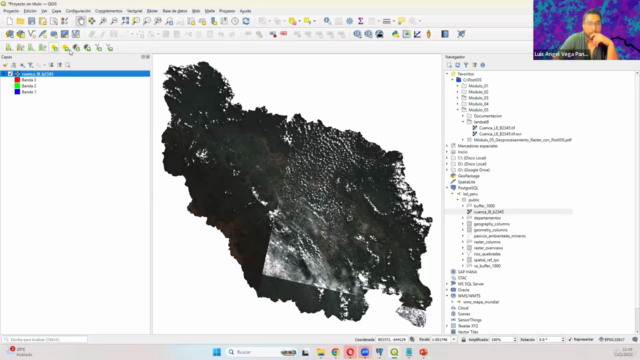Screen dimensions: 640x360
Task: Open the temporal controller clock icon
Action: click(235, 21)
